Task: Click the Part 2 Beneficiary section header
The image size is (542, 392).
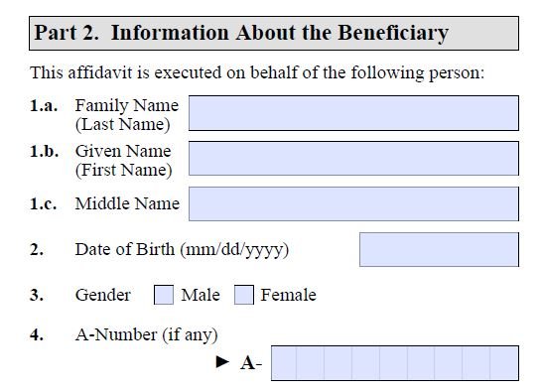Action: click(x=274, y=33)
